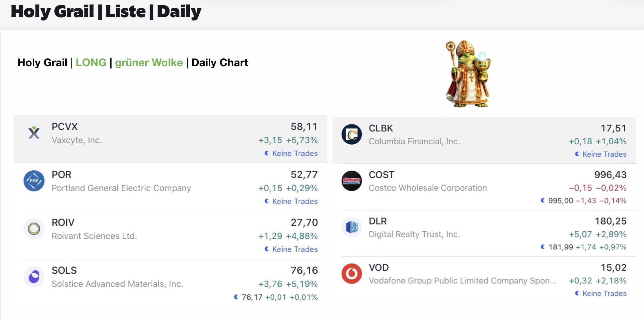This screenshot has width=644, height=319.
Task: Click Keine Trades under Vodafone row
Action: coord(604,294)
